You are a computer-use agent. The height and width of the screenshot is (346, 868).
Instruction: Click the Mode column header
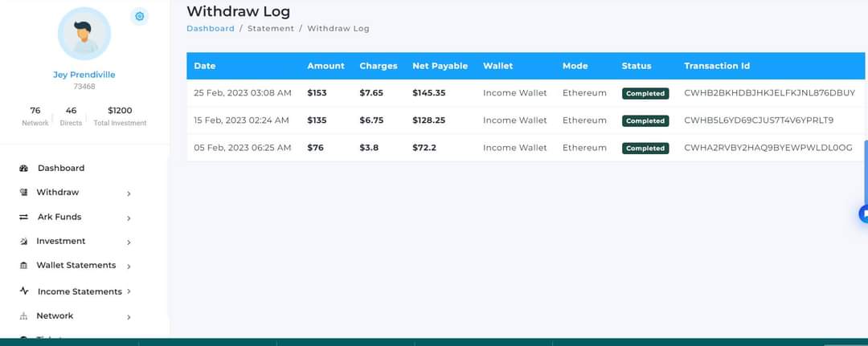tap(575, 66)
